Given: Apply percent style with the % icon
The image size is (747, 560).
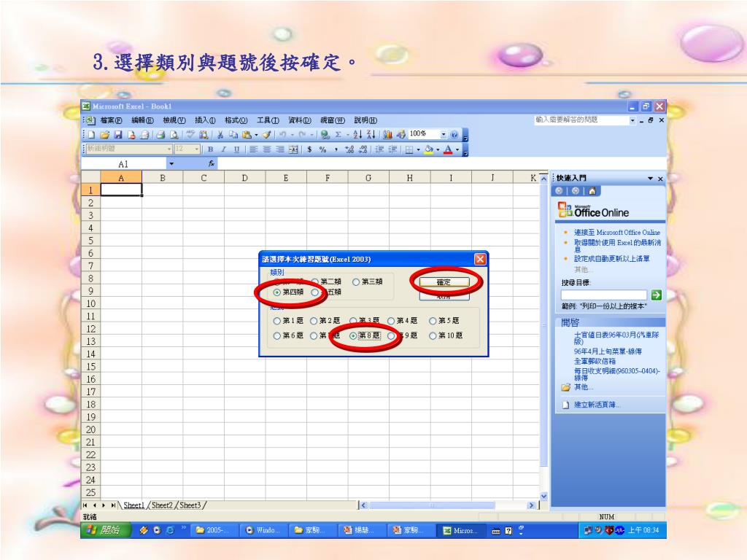Looking at the screenshot, I should 323,149.
